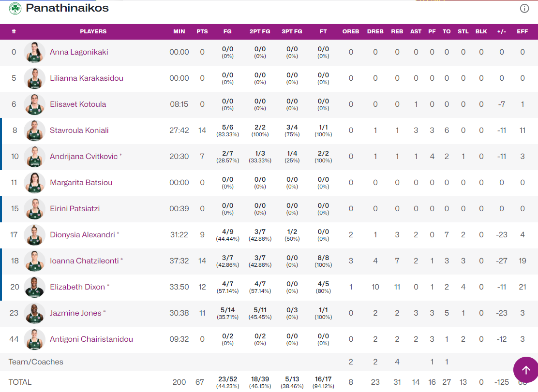538x392 pixels.
Task: Click the # jersey number column header
Action: click(14, 31)
